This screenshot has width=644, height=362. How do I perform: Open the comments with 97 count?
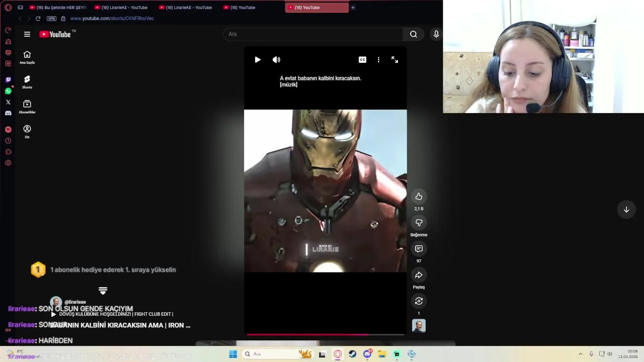click(x=419, y=249)
